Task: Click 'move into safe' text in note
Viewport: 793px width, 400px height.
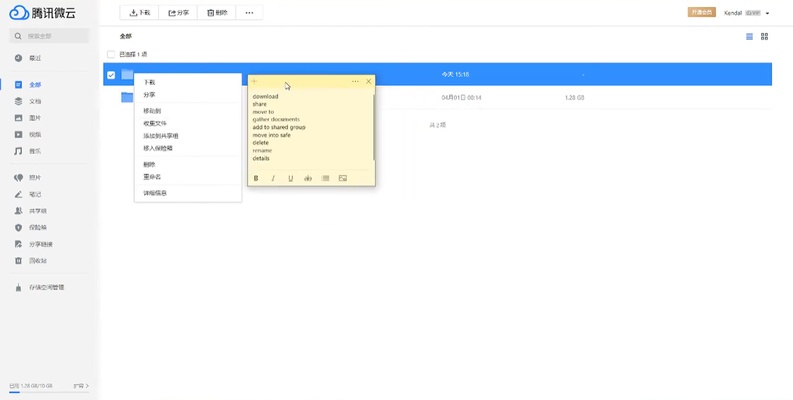Action: (x=272, y=135)
